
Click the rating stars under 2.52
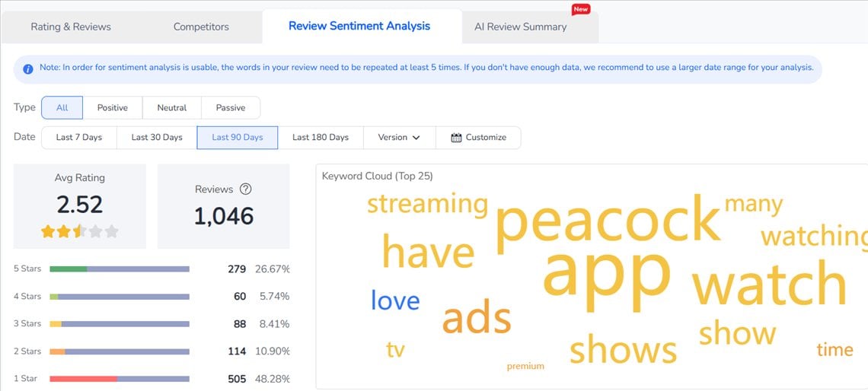click(80, 231)
